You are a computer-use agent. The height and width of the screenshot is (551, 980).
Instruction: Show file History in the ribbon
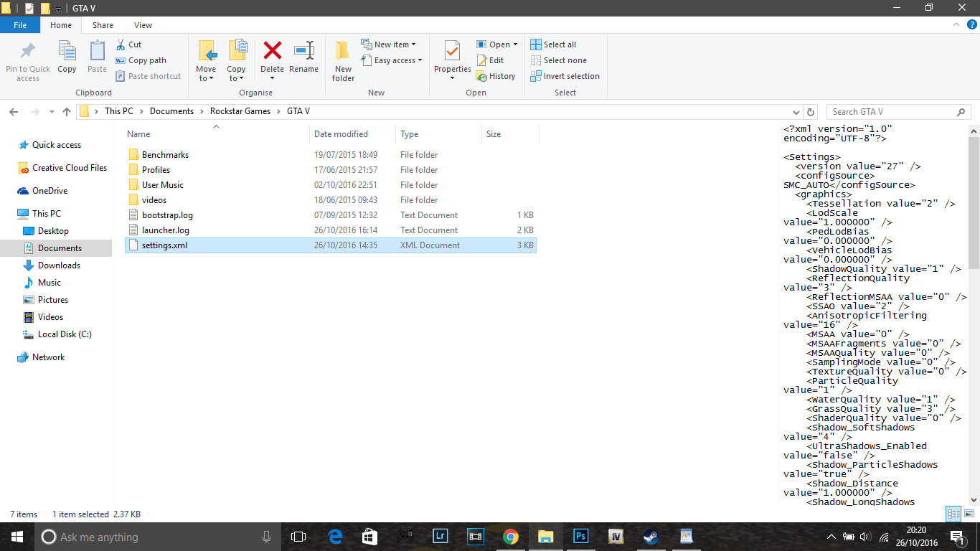point(496,76)
